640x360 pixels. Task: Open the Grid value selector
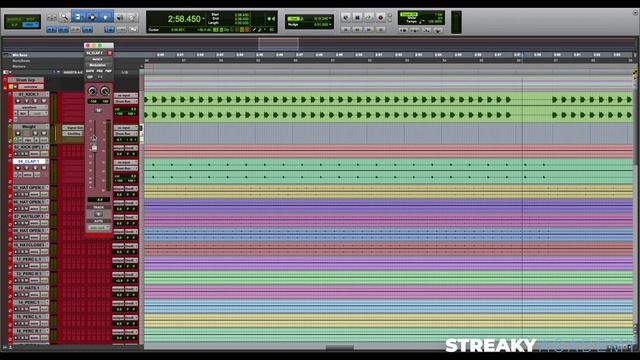click(x=330, y=18)
